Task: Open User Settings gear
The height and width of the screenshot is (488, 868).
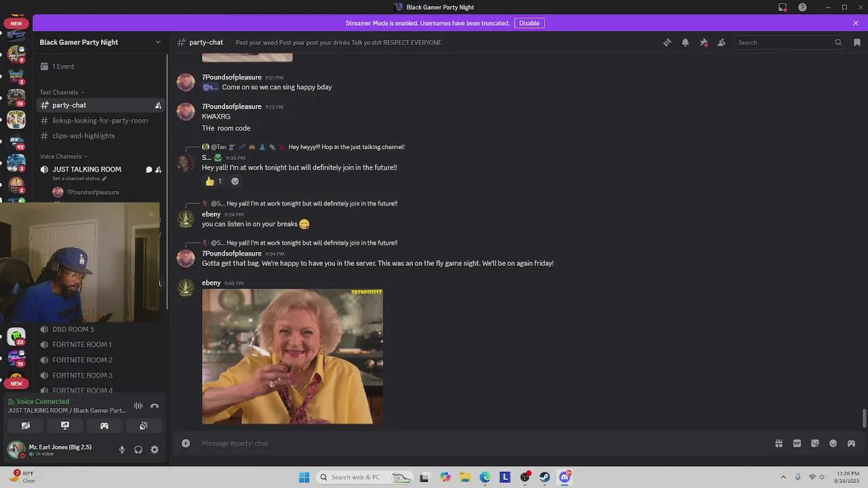Action: coord(155,449)
